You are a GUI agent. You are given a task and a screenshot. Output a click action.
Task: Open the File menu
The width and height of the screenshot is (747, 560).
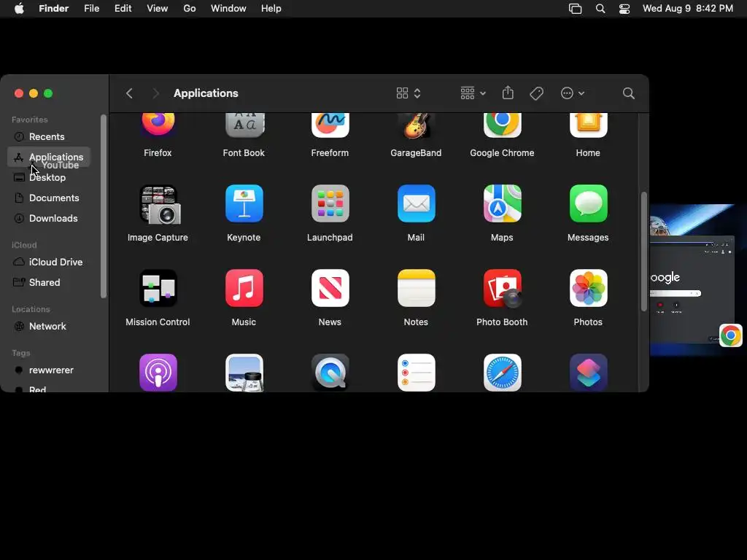click(x=91, y=9)
